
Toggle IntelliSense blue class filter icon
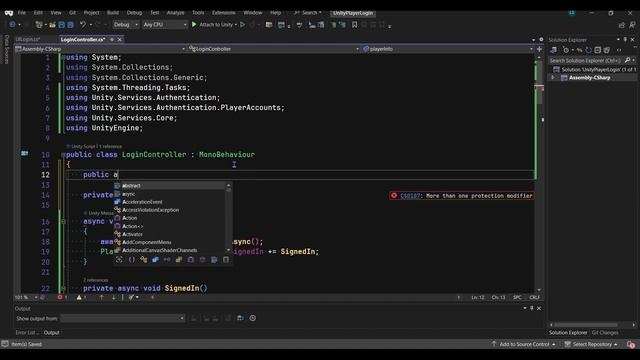point(155,260)
